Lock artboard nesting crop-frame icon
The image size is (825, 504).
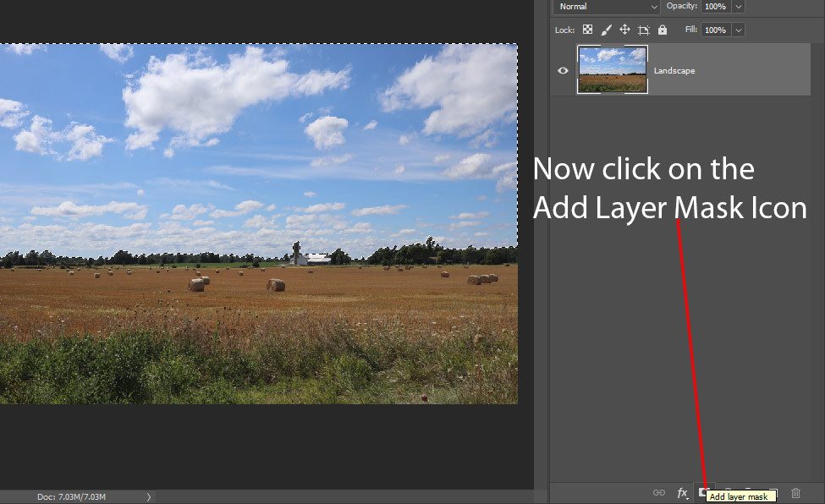pos(643,30)
